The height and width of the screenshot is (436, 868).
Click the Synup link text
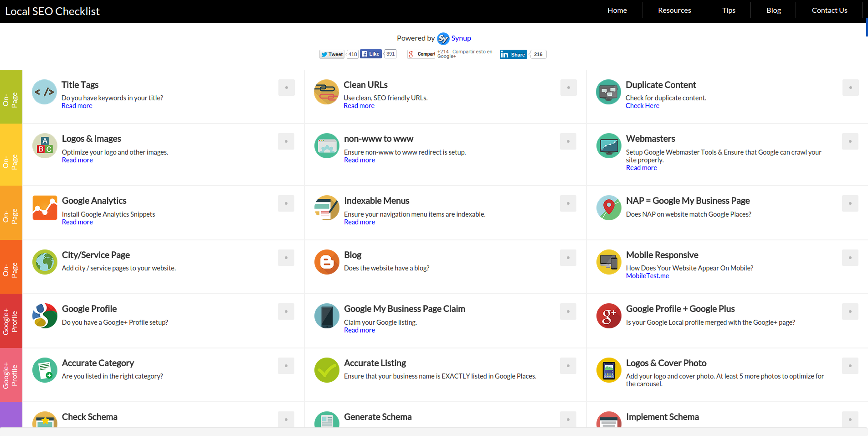(x=461, y=38)
